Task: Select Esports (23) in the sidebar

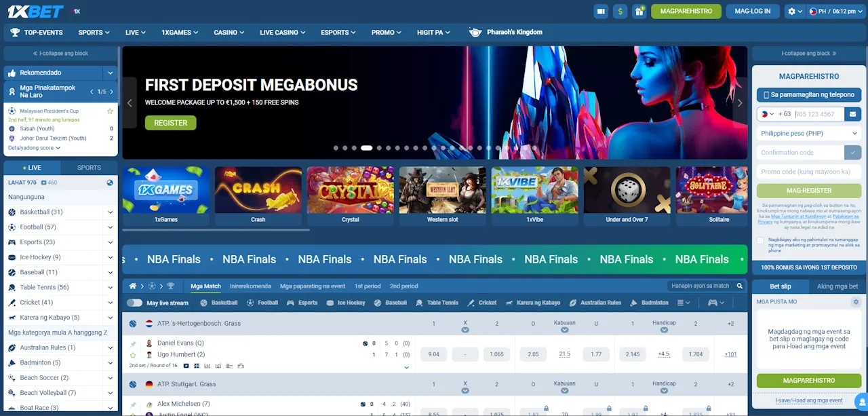Action: 37,242
